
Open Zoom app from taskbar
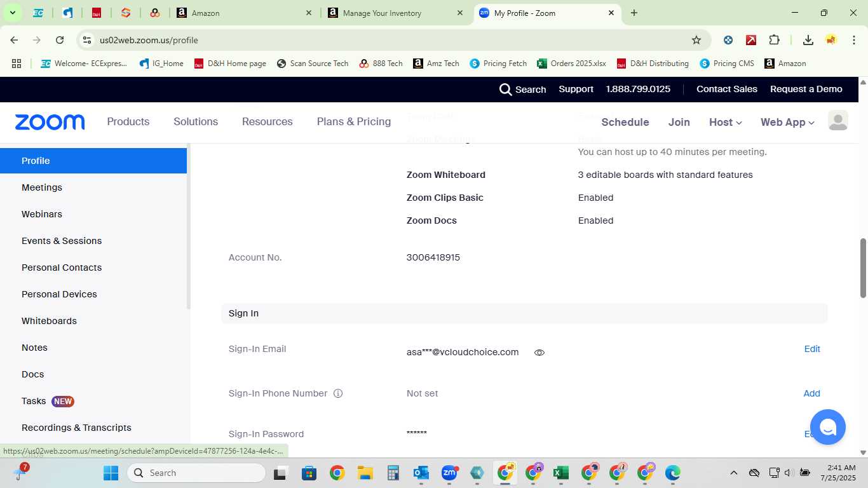point(449,473)
